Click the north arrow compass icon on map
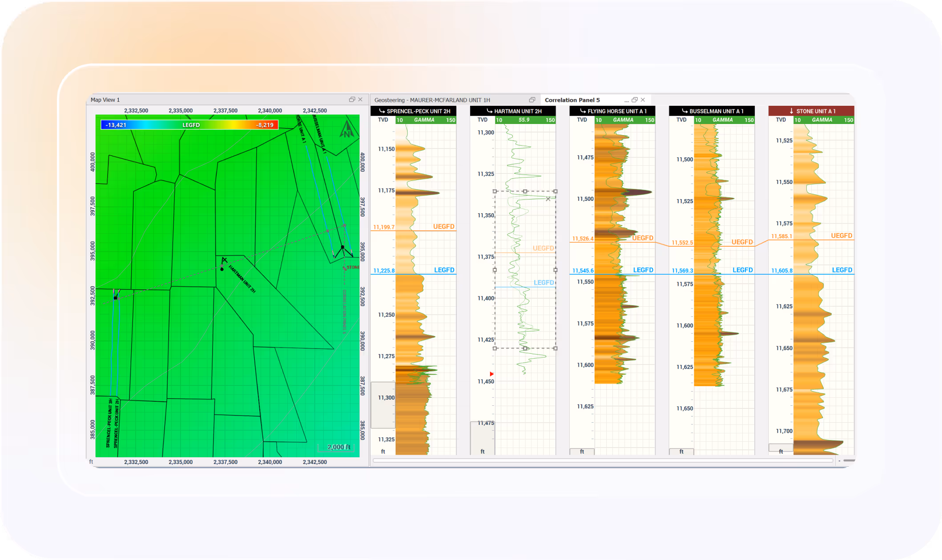942x560 pixels. coord(347,129)
